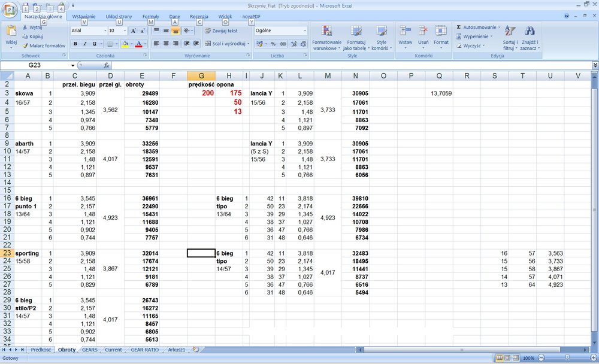Switch to Arkusz1 sheet tab

tap(177, 350)
